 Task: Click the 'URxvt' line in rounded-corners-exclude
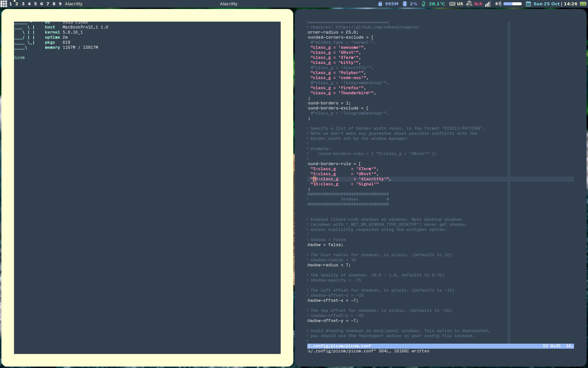[336, 53]
